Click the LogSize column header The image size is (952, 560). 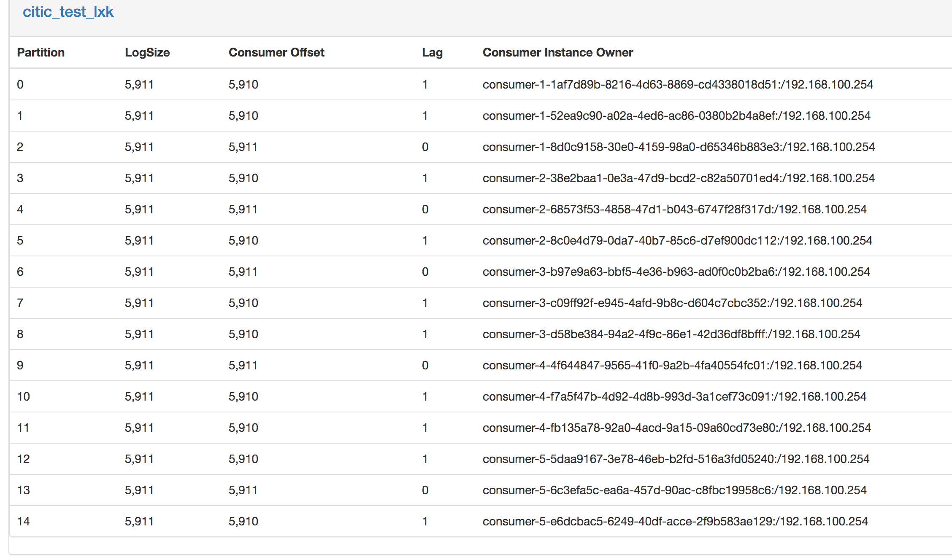tap(147, 52)
